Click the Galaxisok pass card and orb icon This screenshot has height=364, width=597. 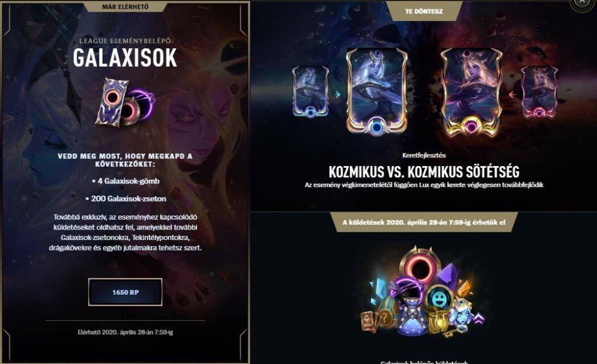(x=125, y=102)
